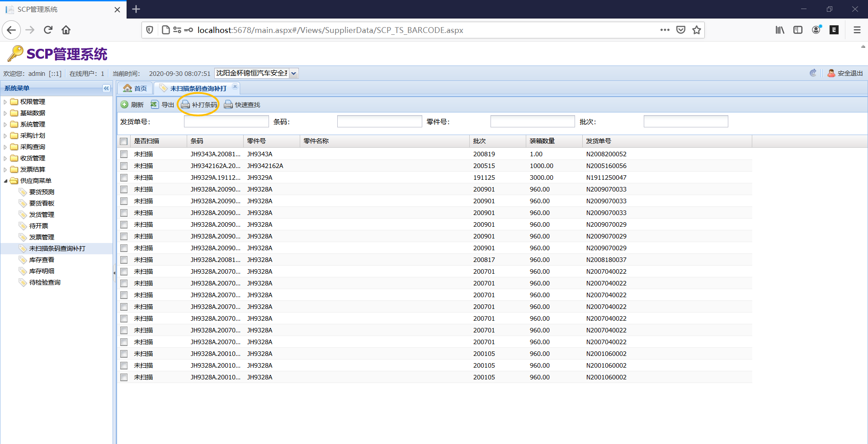Click the refresh icon beside 安全退出
Image resolution: width=868 pixels, height=444 pixels.
[813, 73]
